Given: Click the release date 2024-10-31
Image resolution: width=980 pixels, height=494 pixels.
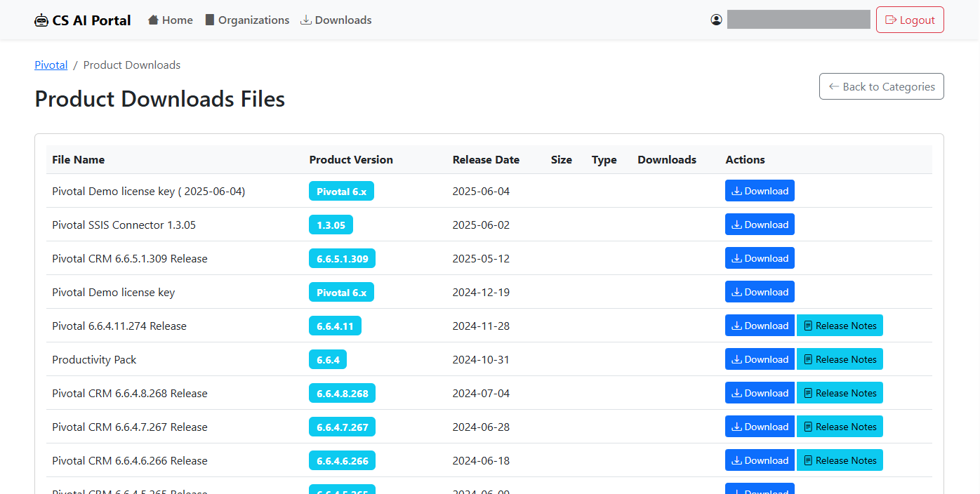Looking at the screenshot, I should tap(481, 360).
